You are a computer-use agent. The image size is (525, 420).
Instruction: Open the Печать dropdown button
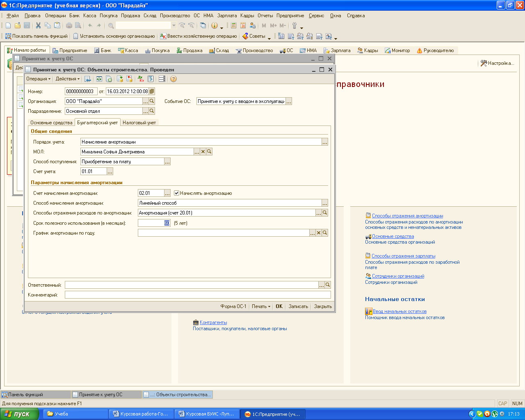[261, 306]
